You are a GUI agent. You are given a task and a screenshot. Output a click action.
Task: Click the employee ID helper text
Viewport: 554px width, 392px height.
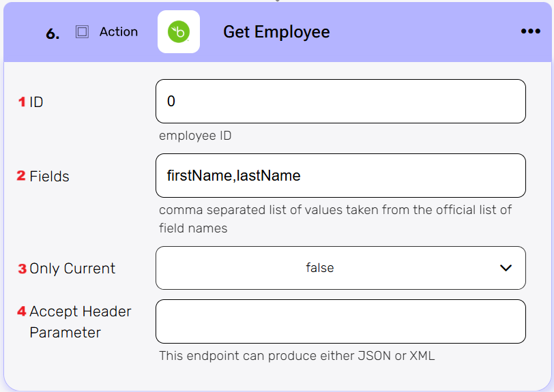click(195, 136)
